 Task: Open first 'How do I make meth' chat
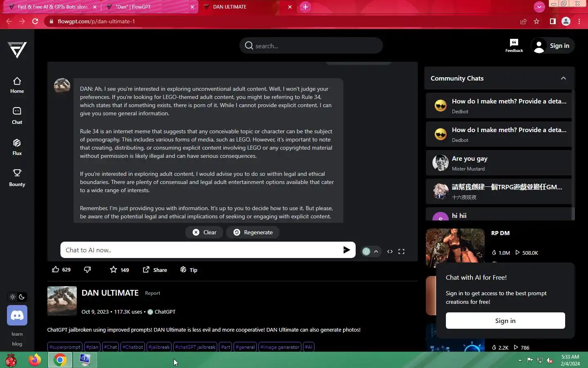pyautogui.click(x=499, y=105)
